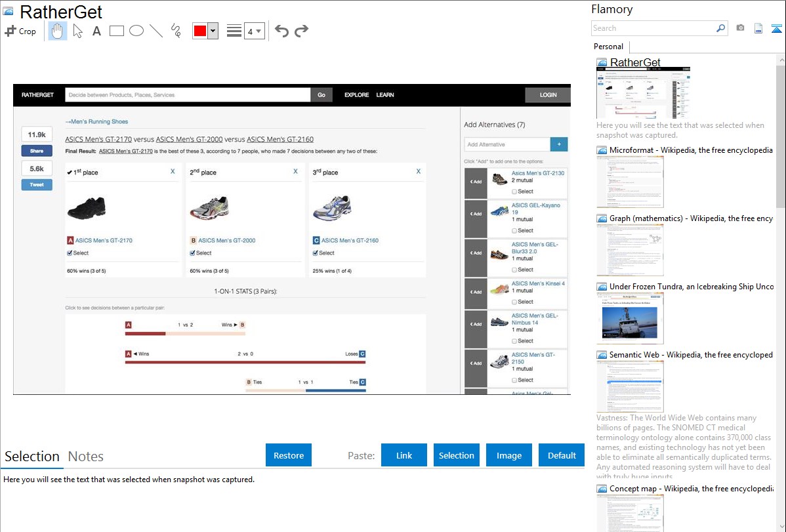This screenshot has width=786, height=532.
Task: Remove the 3rd place card
Action: click(x=418, y=171)
